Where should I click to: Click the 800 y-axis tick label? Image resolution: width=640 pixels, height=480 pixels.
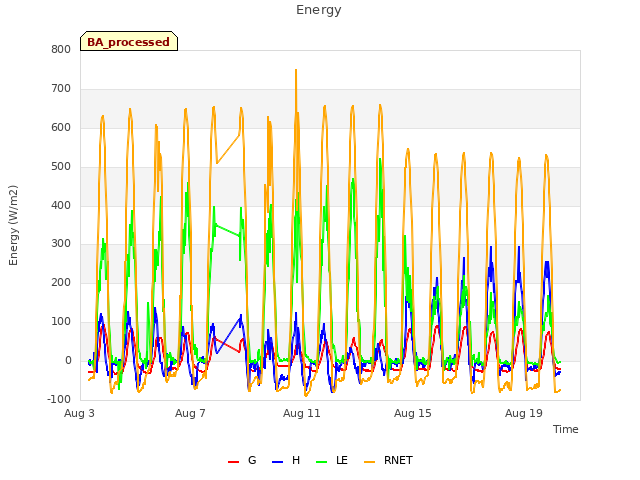coord(61,50)
